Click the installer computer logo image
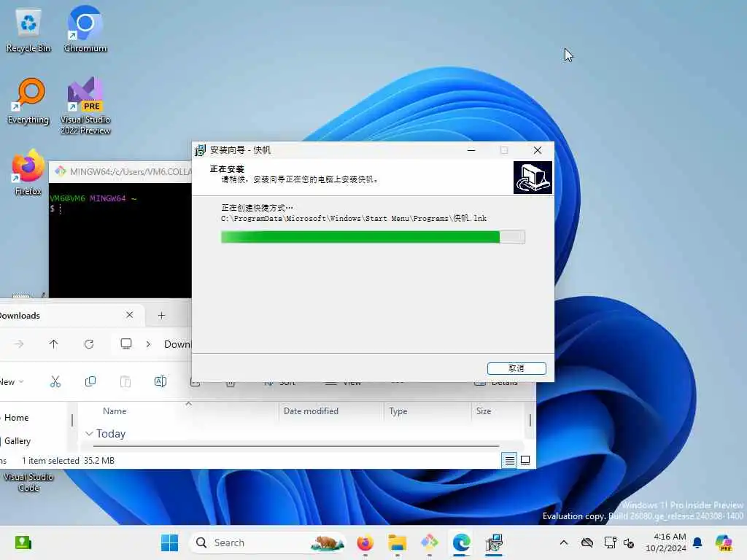Image resolution: width=747 pixels, height=560 pixels. (533, 178)
